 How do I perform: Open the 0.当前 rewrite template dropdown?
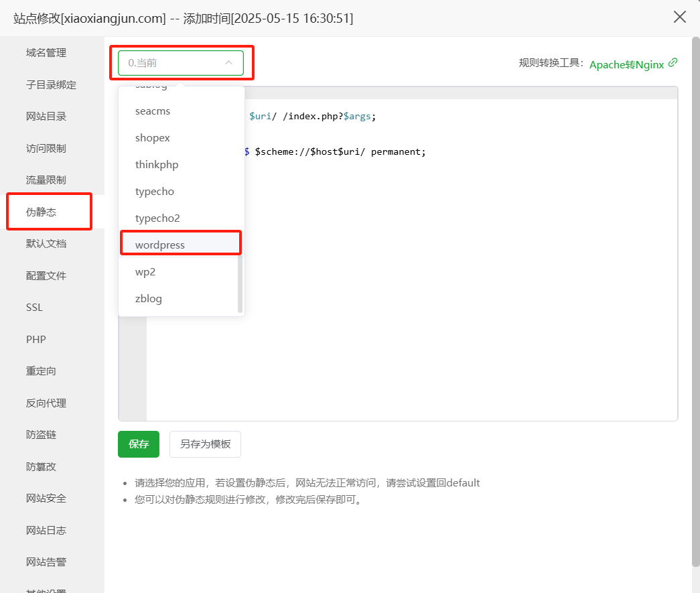click(x=174, y=63)
